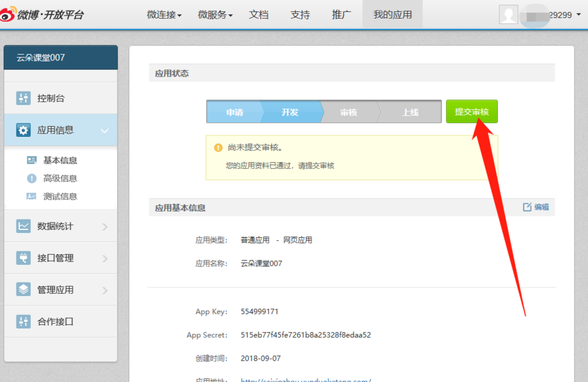Expand the 接口管理 section arrow
The width and height of the screenshot is (588, 382).
[x=105, y=258]
